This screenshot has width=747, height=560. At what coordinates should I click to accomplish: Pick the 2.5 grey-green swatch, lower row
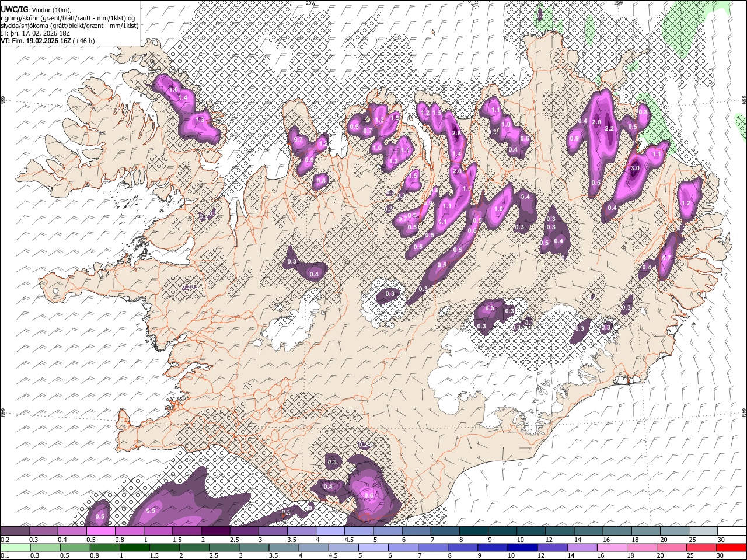coord(224,547)
